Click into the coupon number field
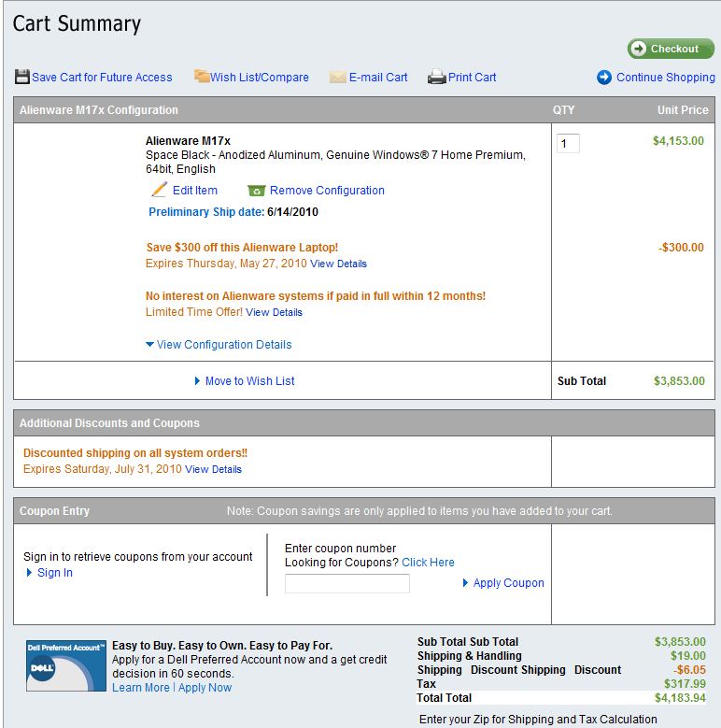 click(x=346, y=584)
